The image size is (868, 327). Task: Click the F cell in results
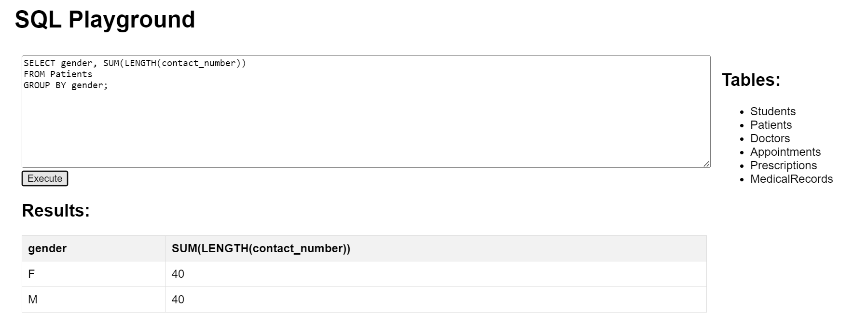[31, 274]
